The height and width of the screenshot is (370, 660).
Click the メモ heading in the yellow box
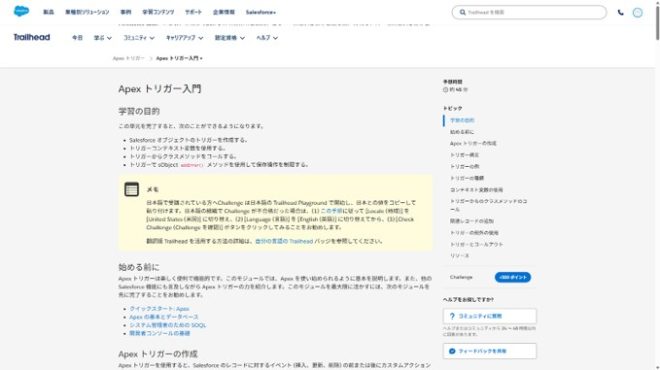point(152,190)
